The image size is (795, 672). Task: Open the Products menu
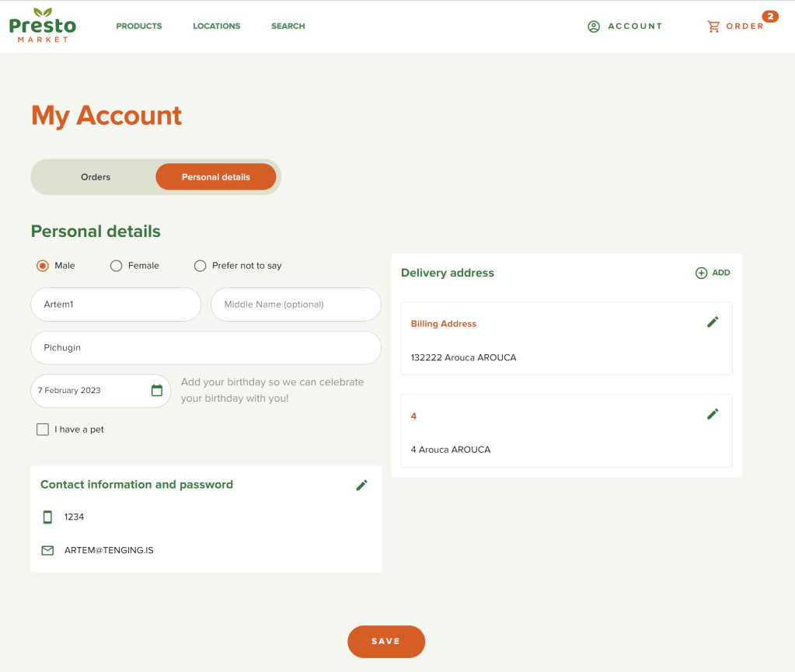point(139,26)
